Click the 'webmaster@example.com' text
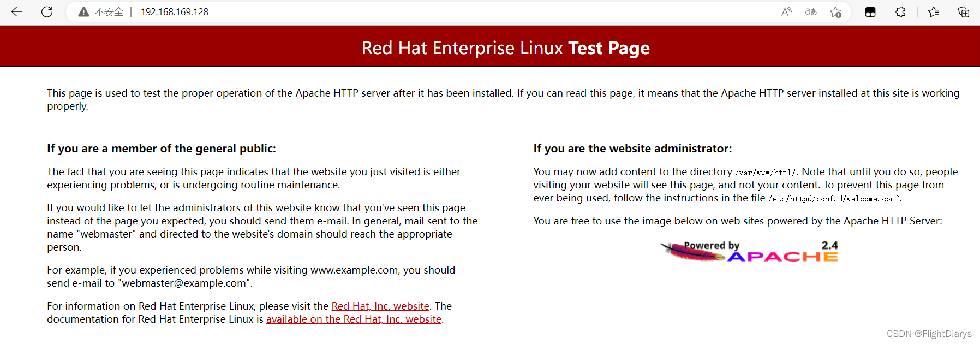 [x=184, y=283]
